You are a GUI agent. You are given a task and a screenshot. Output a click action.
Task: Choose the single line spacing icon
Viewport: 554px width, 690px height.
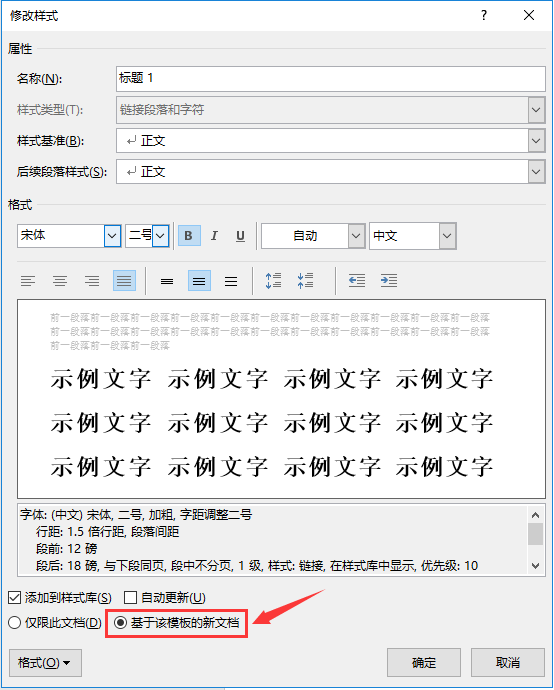[167, 281]
